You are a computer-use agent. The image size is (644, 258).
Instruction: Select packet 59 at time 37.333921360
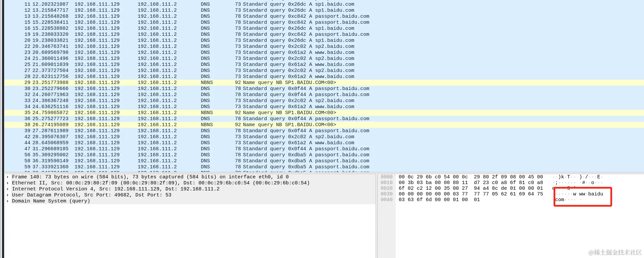point(324,167)
